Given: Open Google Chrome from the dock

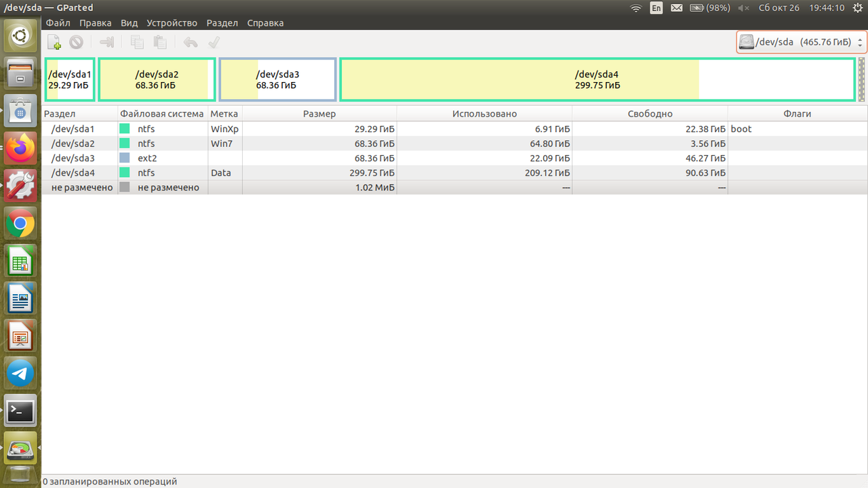Looking at the screenshot, I should (20, 223).
